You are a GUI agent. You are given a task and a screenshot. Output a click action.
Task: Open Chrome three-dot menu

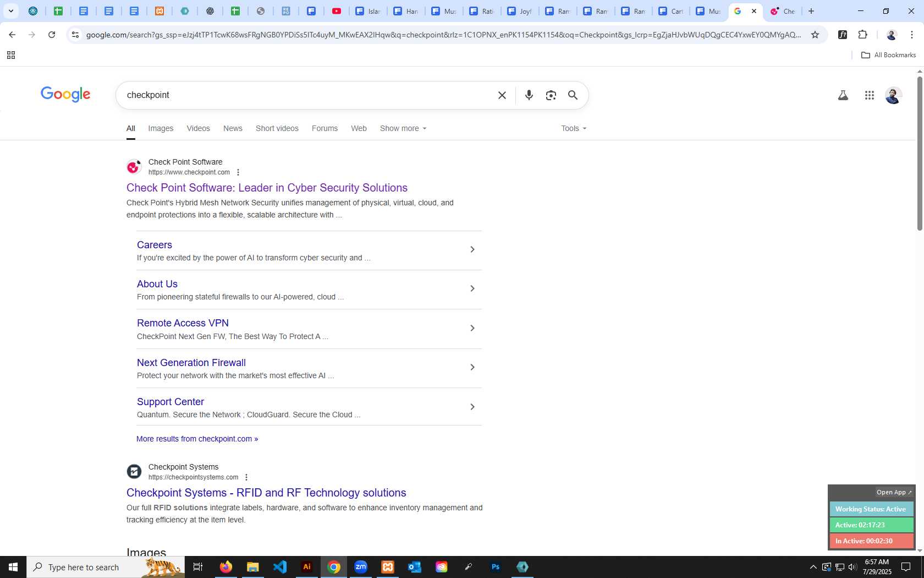coord(911,35)
